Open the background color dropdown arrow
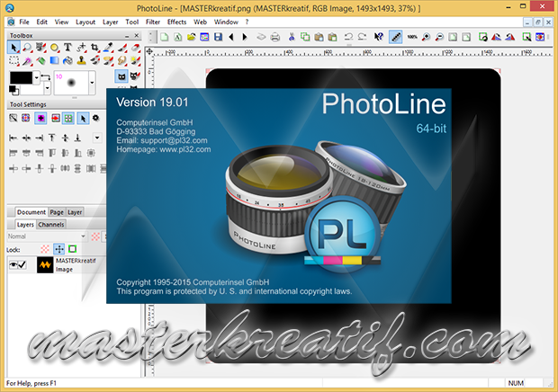This screenshot has width=558, height=392. [x=47, y=88]
